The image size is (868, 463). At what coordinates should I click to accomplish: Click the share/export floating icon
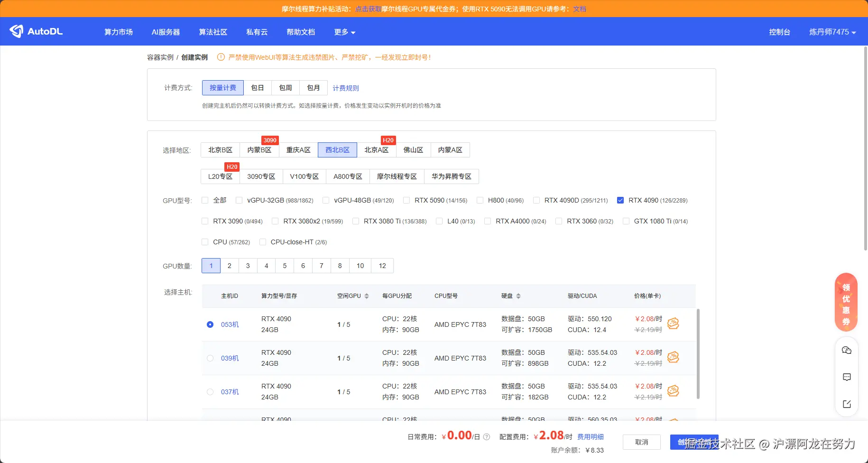847,404
